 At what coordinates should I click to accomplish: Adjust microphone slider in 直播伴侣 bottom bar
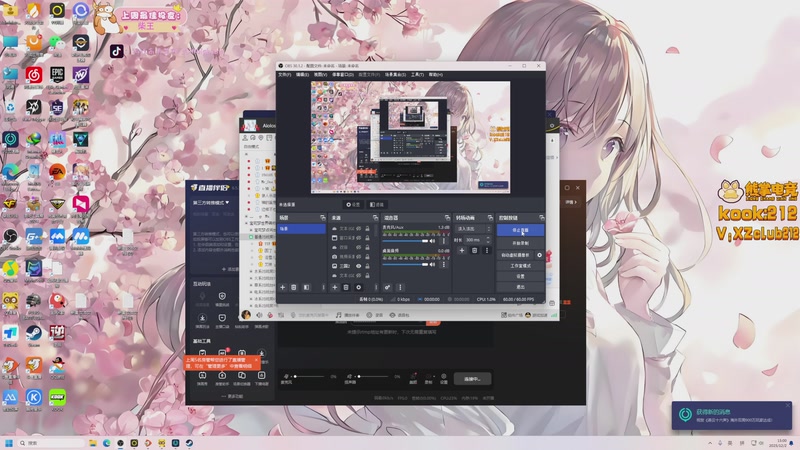(x=309, y=377)
